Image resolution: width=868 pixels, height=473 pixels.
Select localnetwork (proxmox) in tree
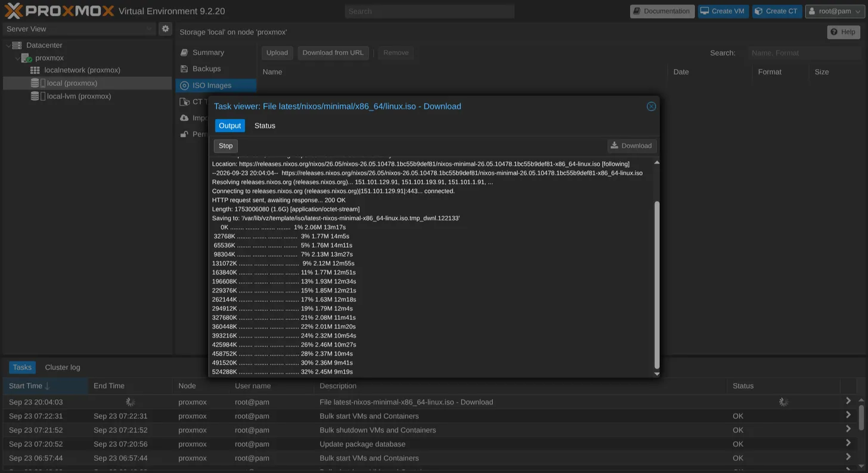point(82,70)
